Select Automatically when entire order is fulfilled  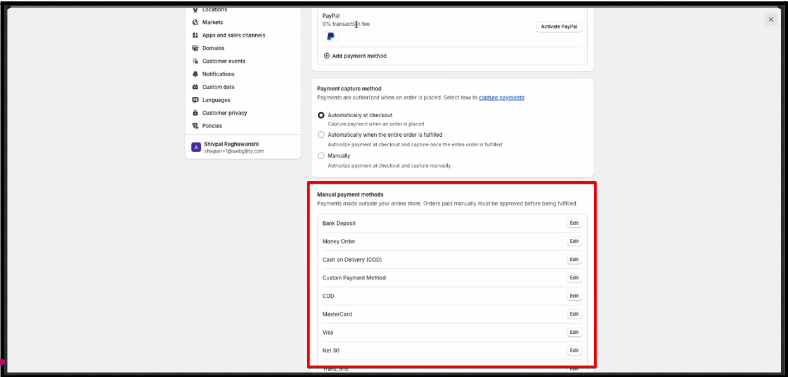click(x=321, y=135)
